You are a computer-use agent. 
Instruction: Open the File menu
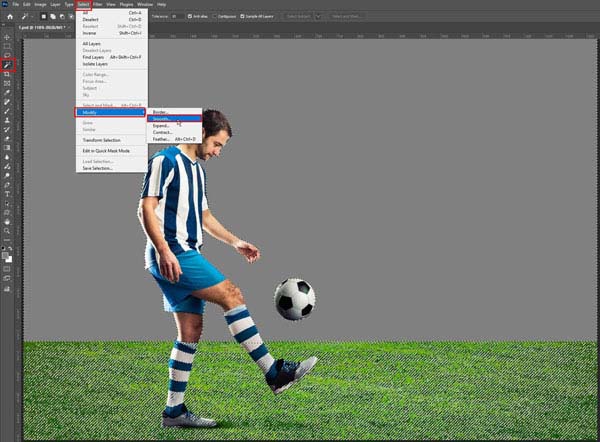pos(16,5)
